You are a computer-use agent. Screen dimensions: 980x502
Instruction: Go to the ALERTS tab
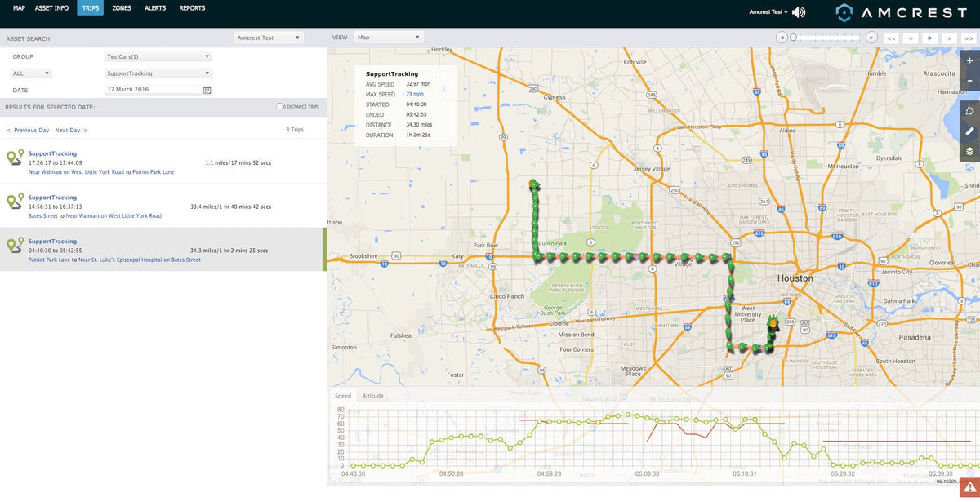[155, 8]
